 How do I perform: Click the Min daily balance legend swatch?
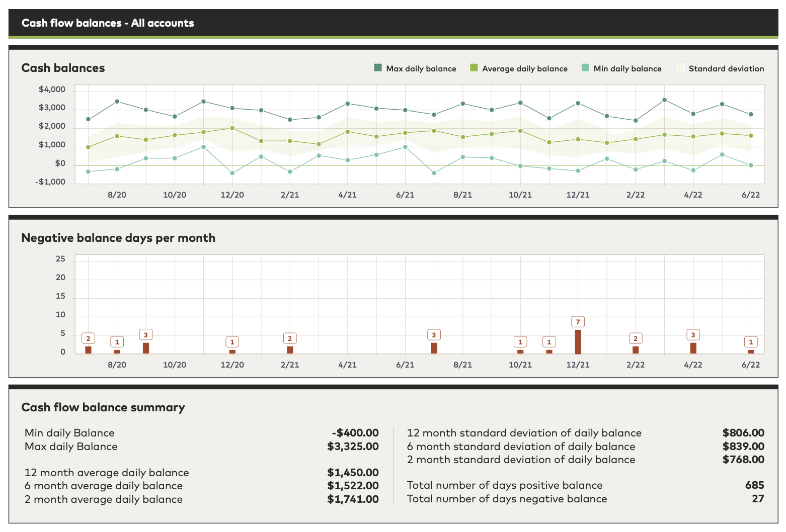[x=585, y=68]
